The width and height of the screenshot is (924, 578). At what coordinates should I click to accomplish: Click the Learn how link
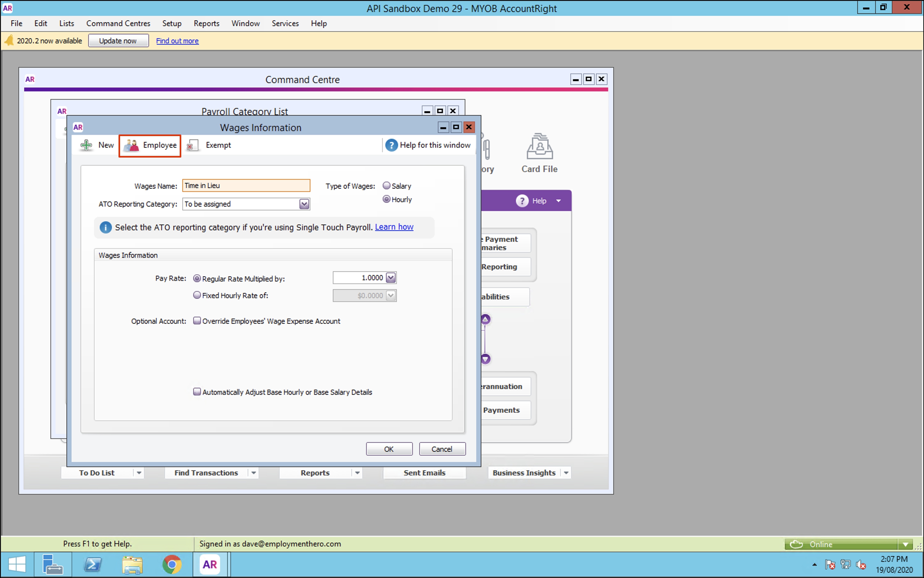[394, 227]
